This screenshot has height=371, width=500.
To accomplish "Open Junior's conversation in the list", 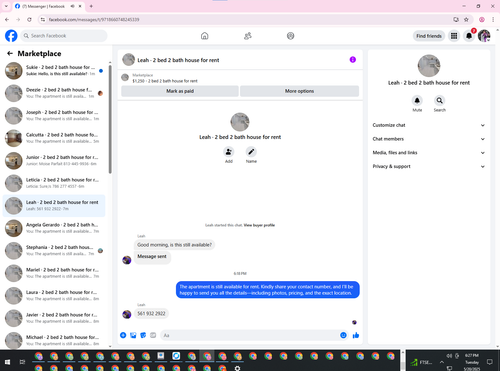I will pyautogui.click(x=54, y=160).
